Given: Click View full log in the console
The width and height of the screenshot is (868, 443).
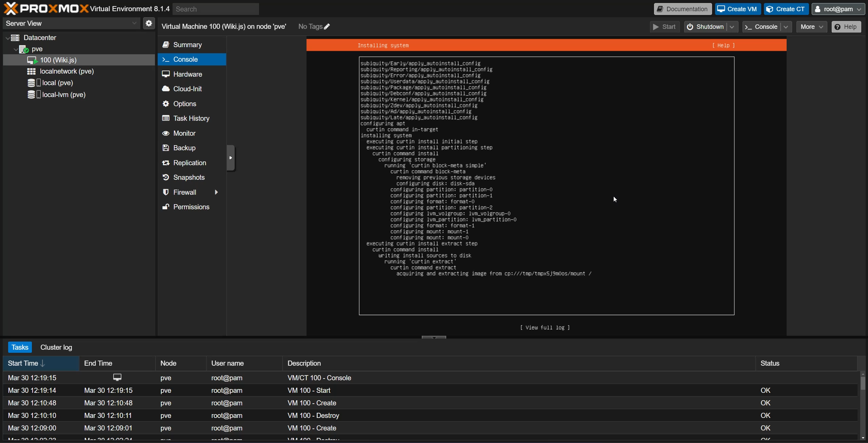Looking at the screenshot, I should [x=545, y=328].
